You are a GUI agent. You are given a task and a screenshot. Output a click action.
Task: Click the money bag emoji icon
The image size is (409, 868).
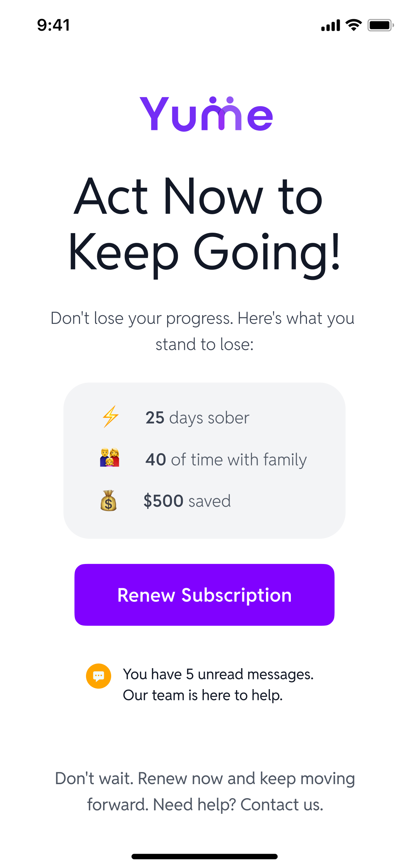(108, 501)
